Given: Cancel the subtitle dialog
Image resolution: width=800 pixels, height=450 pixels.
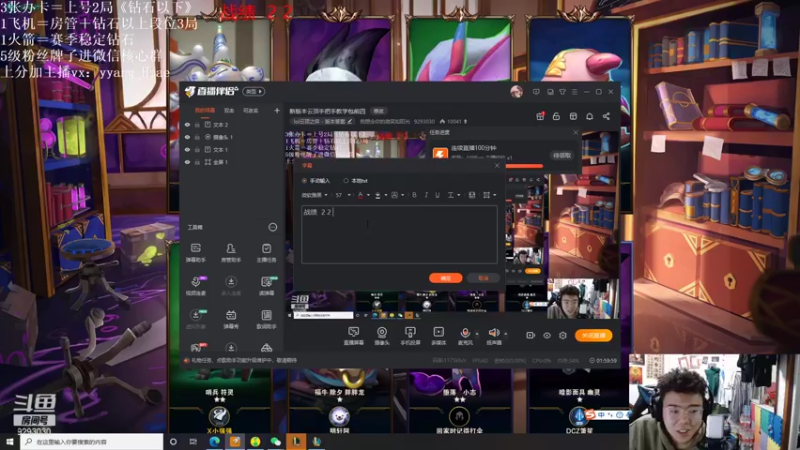Looking at the screenshot, I should pos(483,278).
